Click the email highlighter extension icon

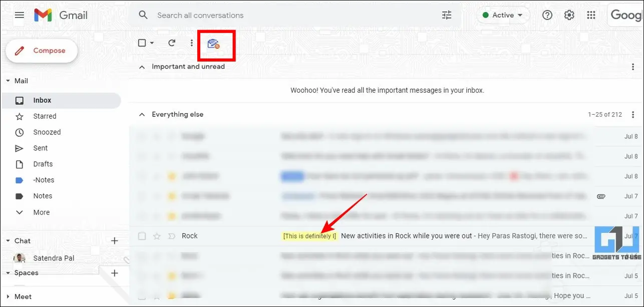click(x=214, y=44)
